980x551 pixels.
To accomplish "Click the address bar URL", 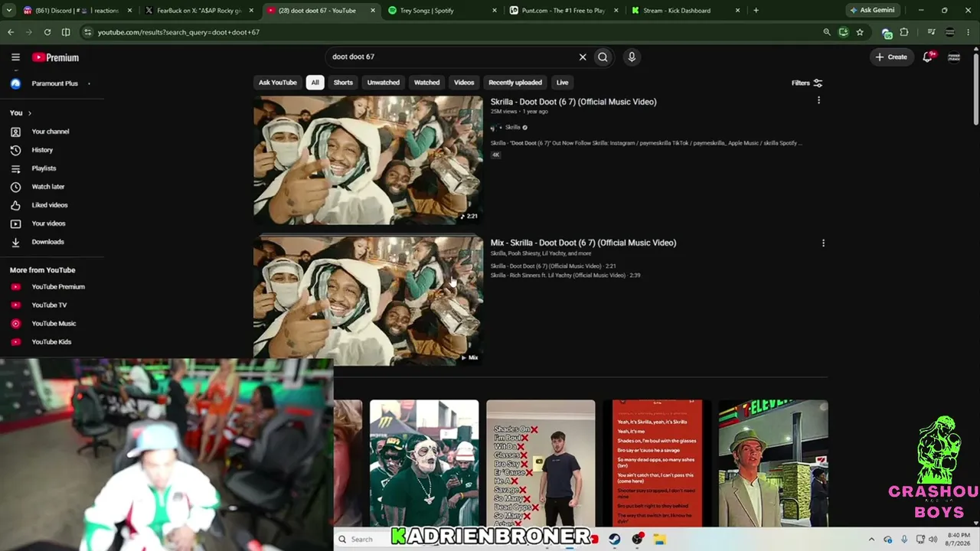I will pyautogui.click(x=178, y=32).
